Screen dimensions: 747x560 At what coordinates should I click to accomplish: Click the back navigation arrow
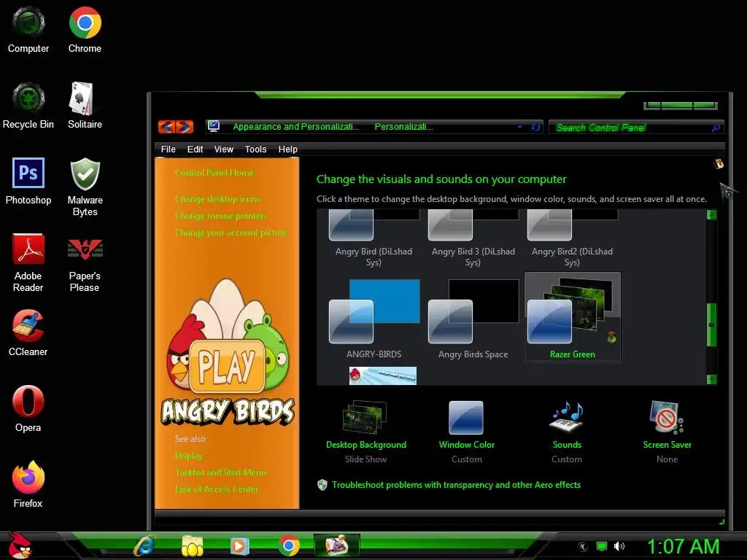[167, 127]
